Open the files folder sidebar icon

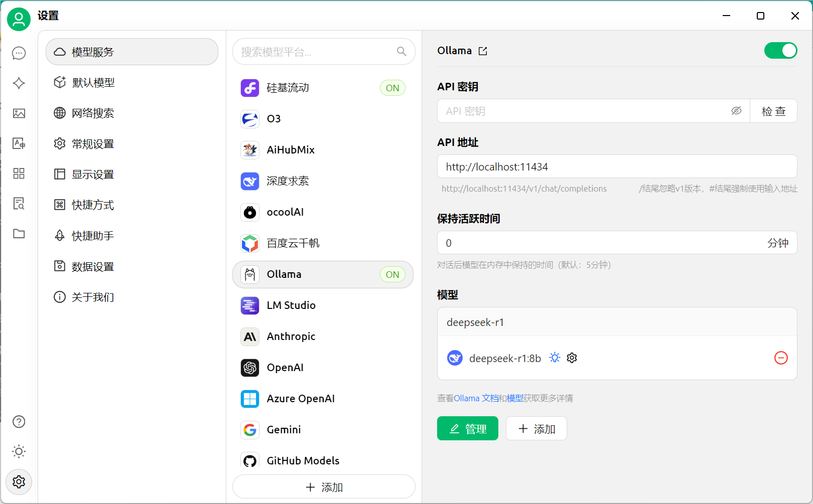pos(19,234)
